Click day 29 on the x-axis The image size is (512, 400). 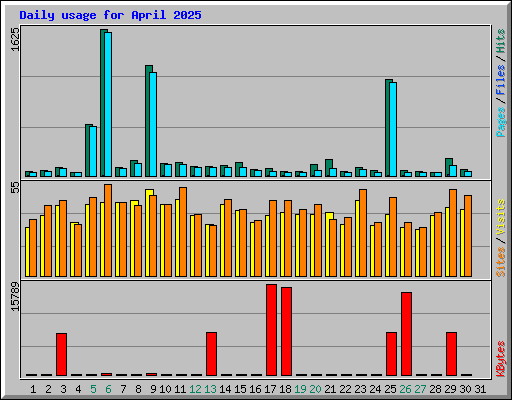click(x=450, y=389)
